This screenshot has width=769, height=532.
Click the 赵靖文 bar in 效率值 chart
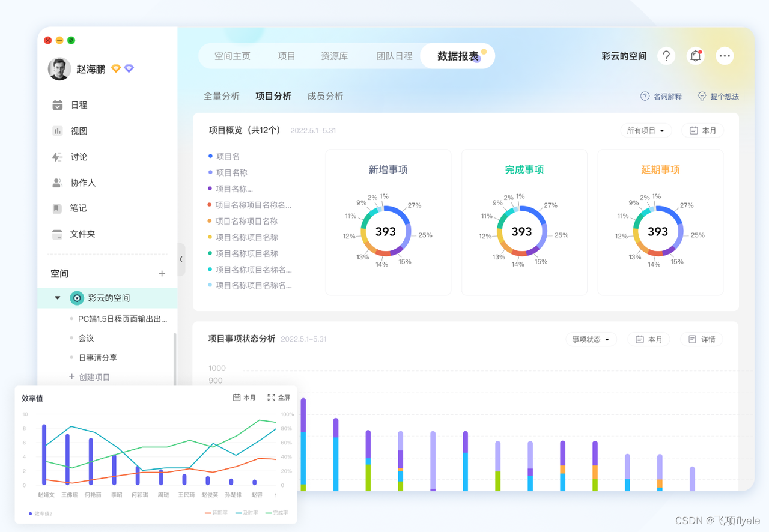(44, 455)
